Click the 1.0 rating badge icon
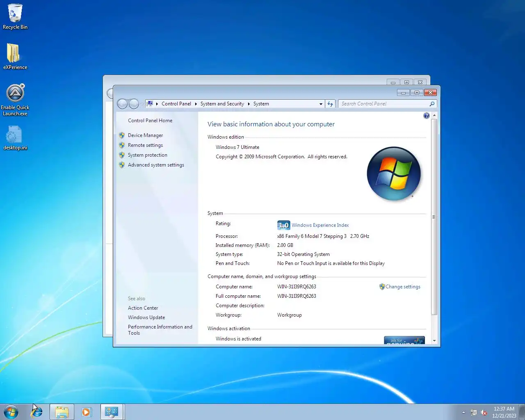The image size is (525, 420). pyautogui.click(x=283, y=225)
